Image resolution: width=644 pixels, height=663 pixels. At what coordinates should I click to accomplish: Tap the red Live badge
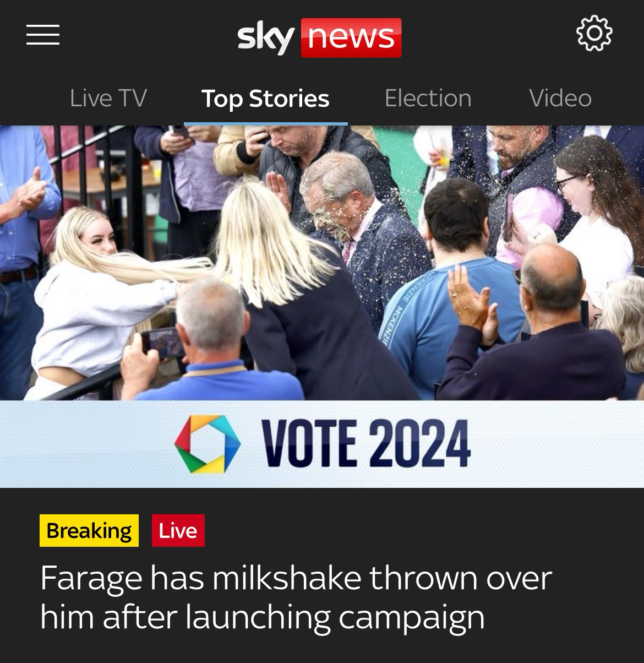pos(178,530)
